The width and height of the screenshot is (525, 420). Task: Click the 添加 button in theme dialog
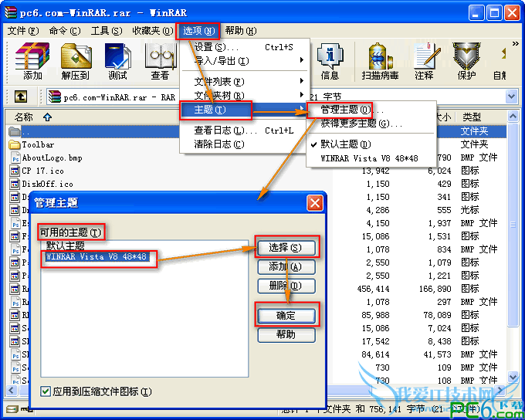coord(286,266)
